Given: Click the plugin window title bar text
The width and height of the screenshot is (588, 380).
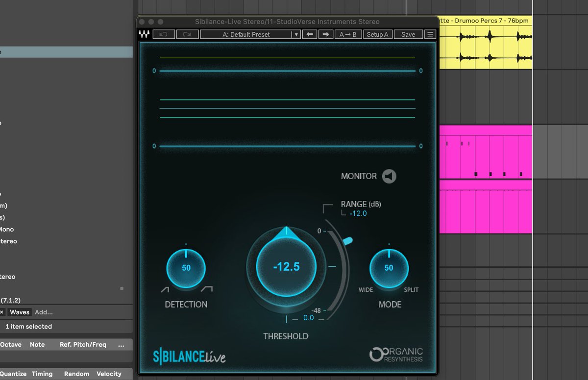Looking at the screenshot, I should click(287, 22).
